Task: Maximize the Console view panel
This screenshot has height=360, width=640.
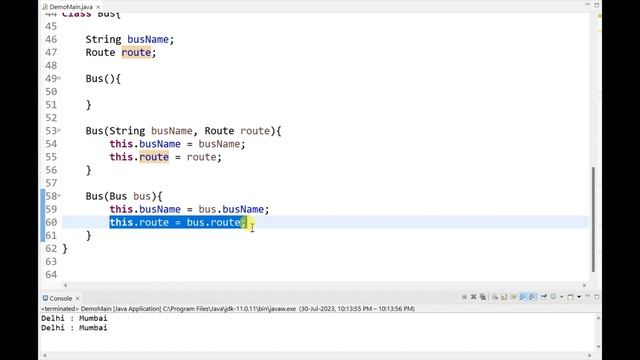Action: point(596,297)
